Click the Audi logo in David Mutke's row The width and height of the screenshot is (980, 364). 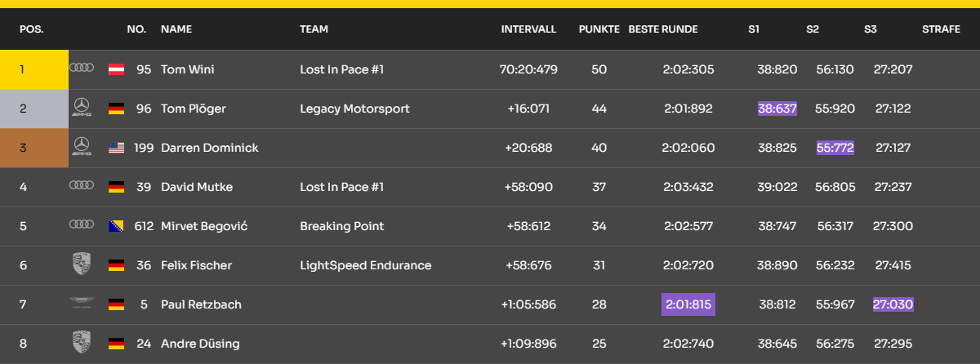pyautogui.click(x=82, y=186)
